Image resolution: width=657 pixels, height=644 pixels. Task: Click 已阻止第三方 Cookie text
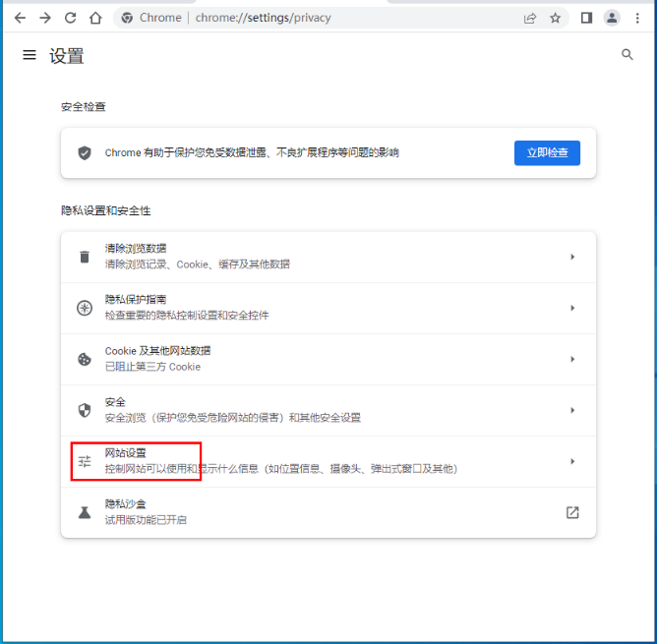[152, 367]
